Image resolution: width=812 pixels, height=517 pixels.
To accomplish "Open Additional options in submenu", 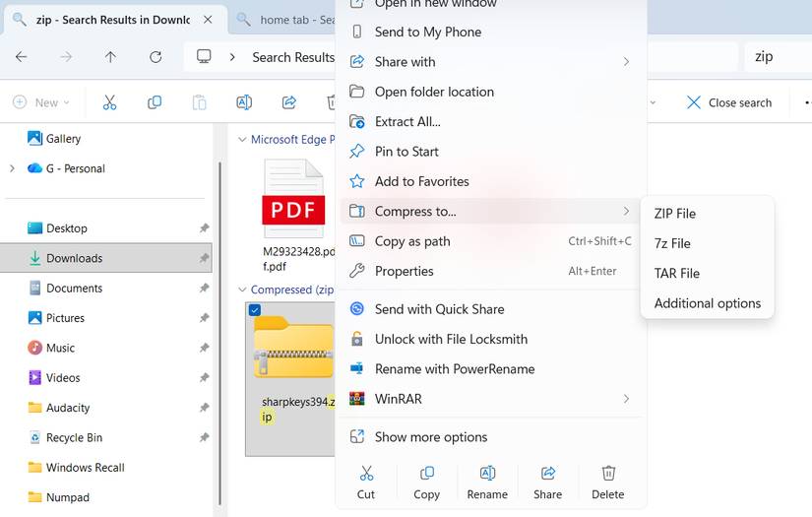I will (x=708, y=303).
